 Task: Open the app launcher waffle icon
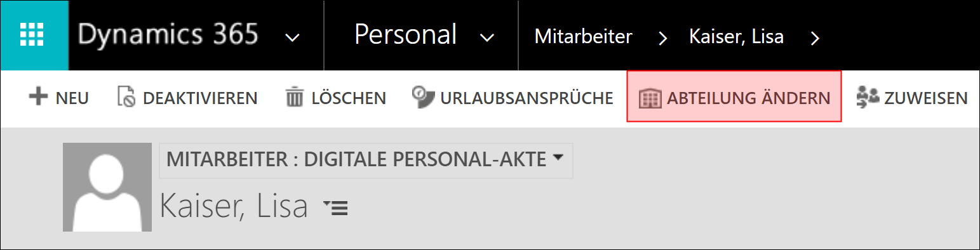click(34, 36)
